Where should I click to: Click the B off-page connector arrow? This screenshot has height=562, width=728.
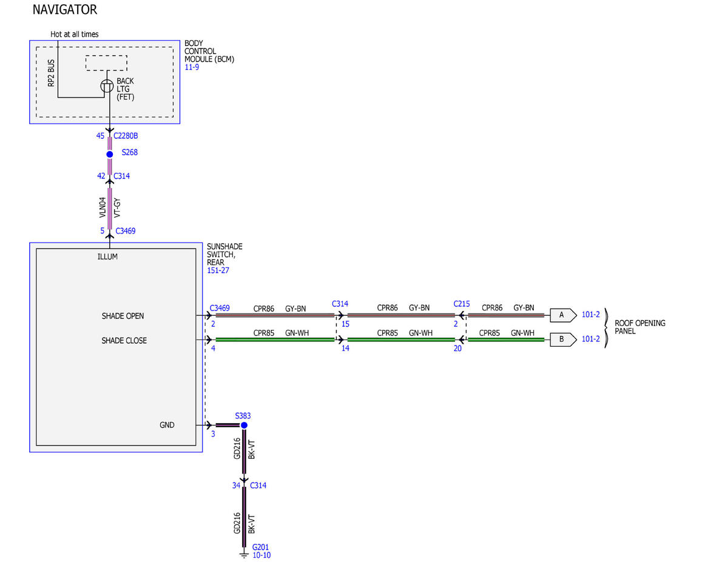[563, 340]
